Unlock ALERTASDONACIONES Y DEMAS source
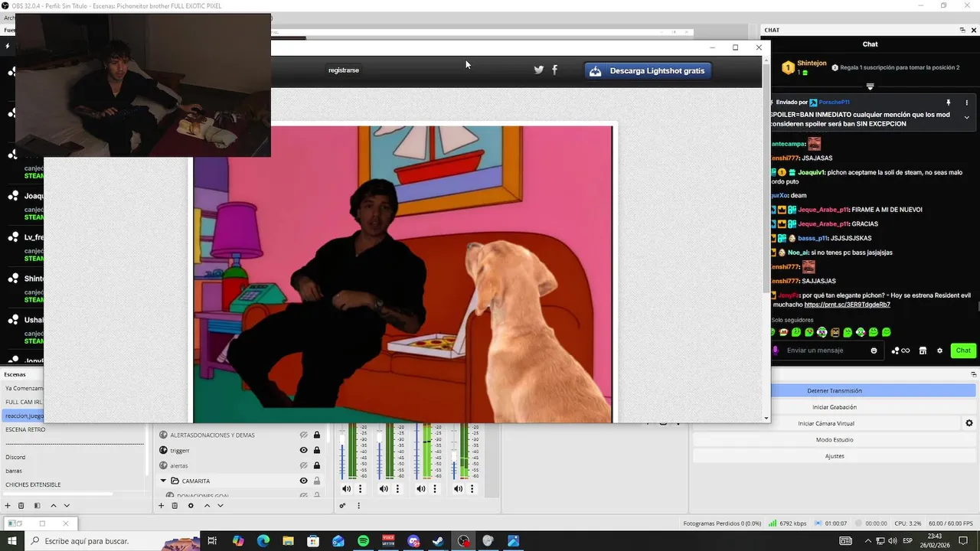 pyautogui.click(x=317, y=435)
